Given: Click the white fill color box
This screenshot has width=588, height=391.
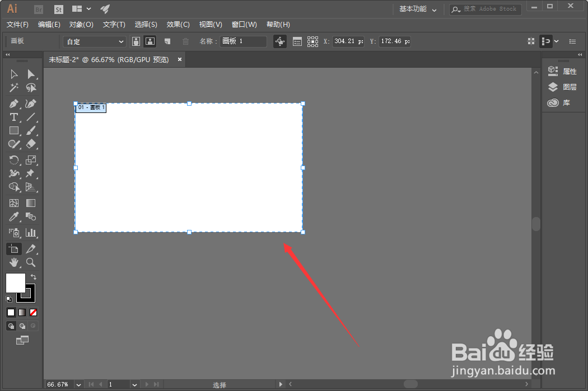Looking at the screenshot, I should 15,283.
